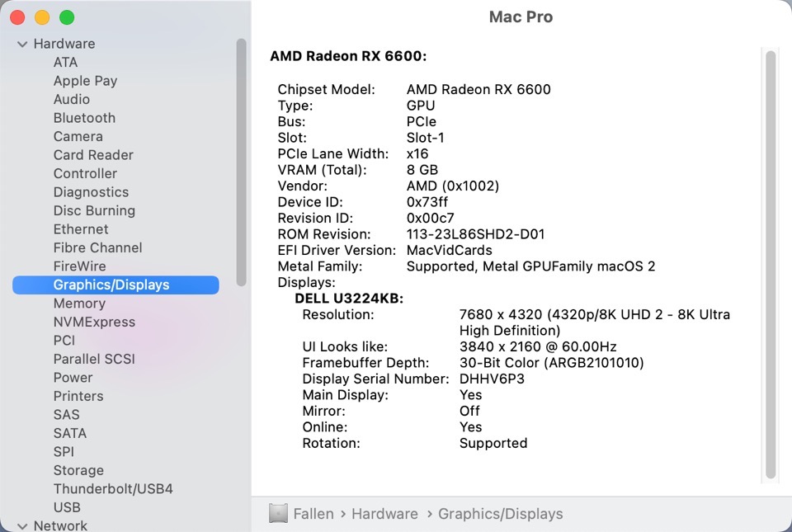Select Parallel SCSI in the sidebar
This screenshot has height=532, width=792.
[94, 359]
